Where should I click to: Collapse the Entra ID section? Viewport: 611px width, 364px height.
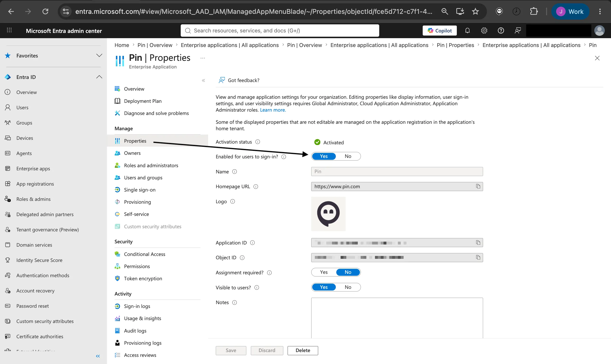click(x=99, y=77)
